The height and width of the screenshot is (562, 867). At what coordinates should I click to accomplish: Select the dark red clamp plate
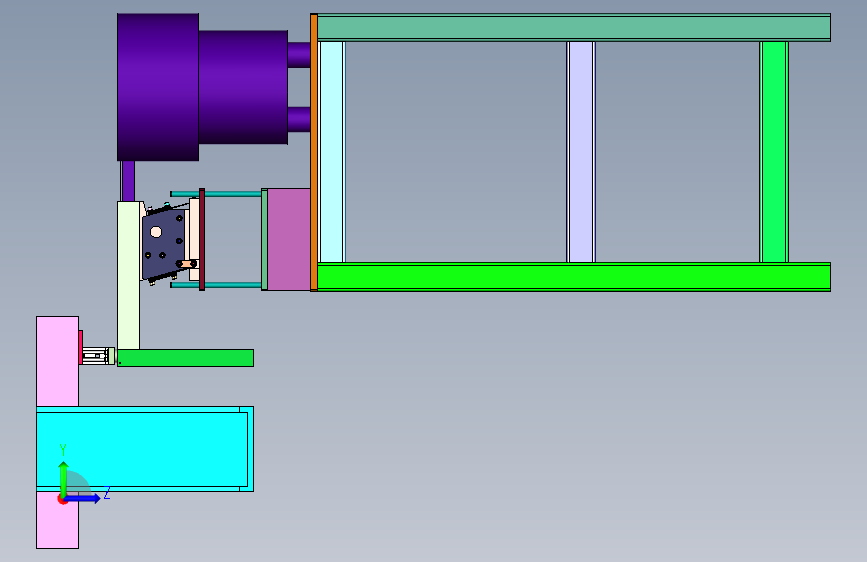[202, 239]
